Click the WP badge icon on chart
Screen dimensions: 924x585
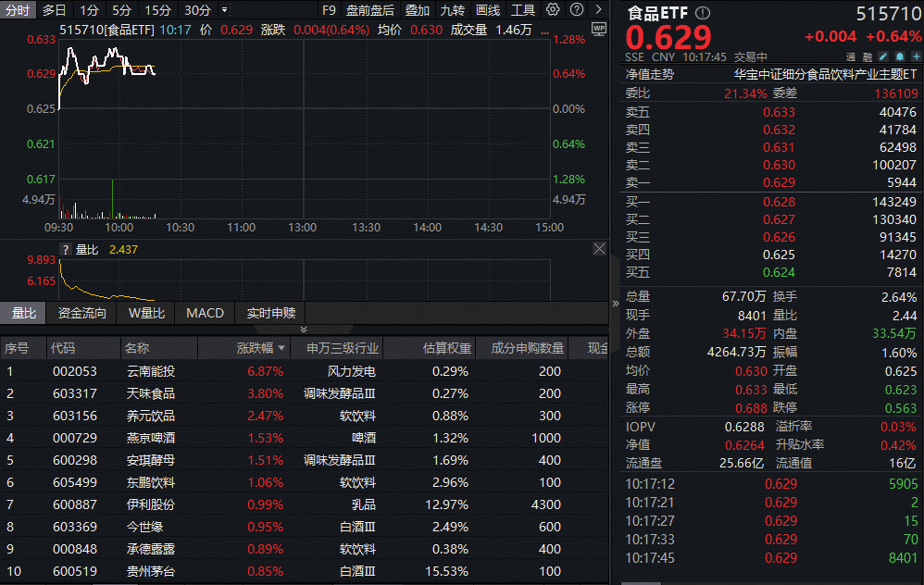click(x=598, y=28)
